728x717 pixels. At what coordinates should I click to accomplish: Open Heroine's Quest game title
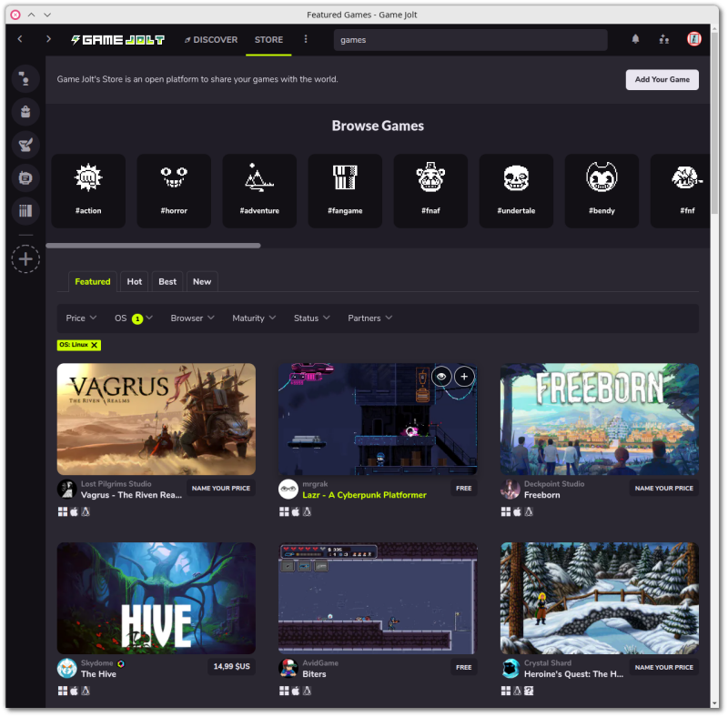tap(574, 674)
